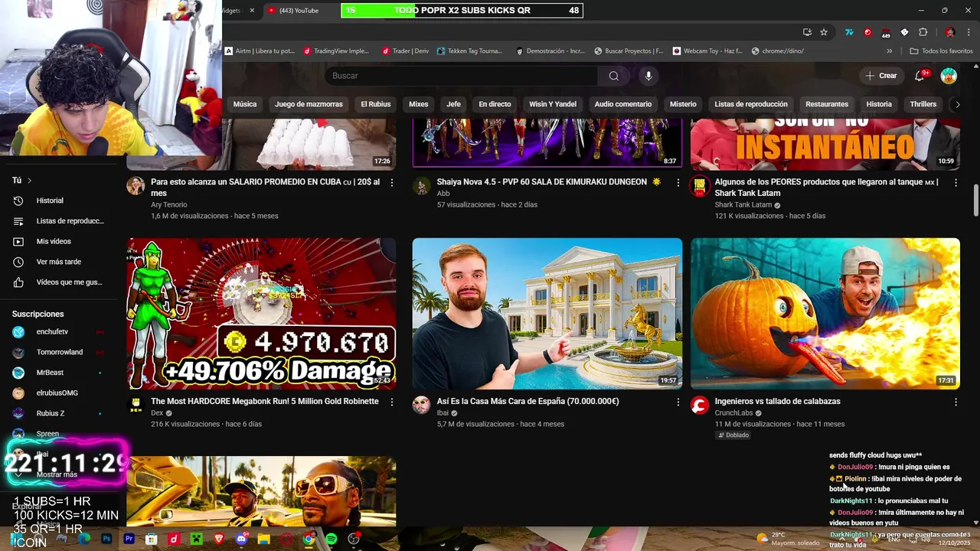The image size is (980, 551).
Task: Open the Ibai channel avatar under the mansion video
Action: click(x=422, y=406)
